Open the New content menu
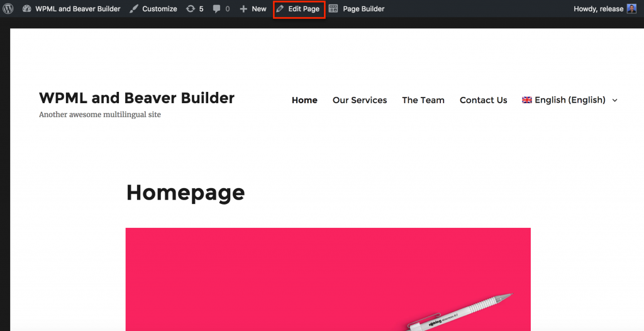 tap(258, 9)
